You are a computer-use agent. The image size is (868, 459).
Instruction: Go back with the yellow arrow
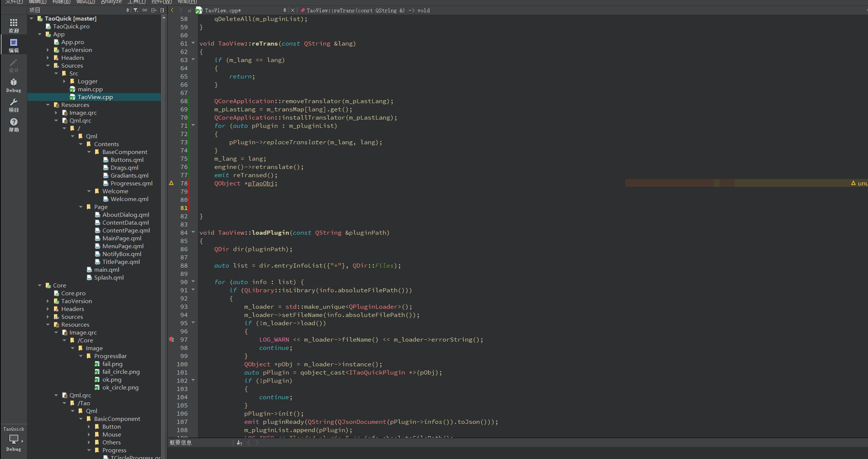(x=172, y=10)
